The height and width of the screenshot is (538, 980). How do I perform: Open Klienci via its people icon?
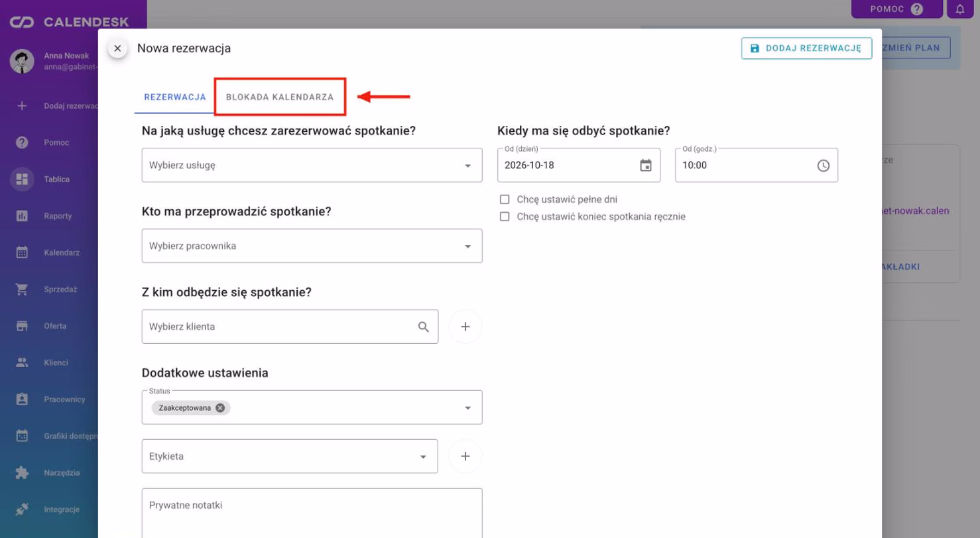coord(22,362)
